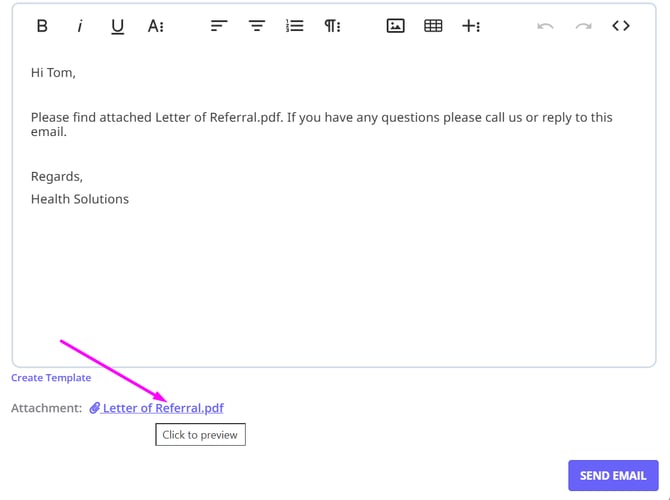
Task: Apply italic formatting
Action: [80, 26]
